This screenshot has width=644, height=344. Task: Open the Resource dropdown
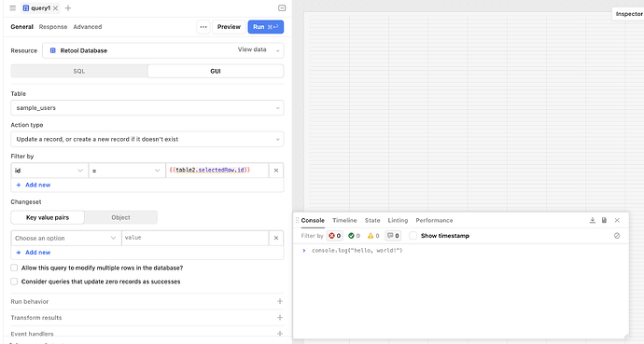point(163,50)
